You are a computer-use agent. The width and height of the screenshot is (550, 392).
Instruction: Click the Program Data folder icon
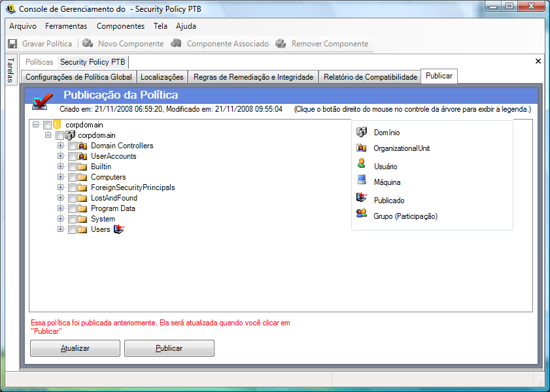[82, 208]
